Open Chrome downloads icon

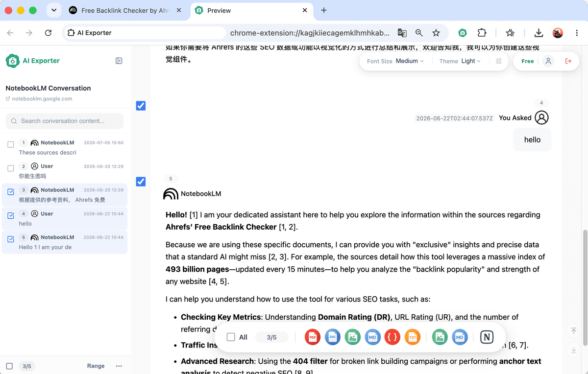539,33
